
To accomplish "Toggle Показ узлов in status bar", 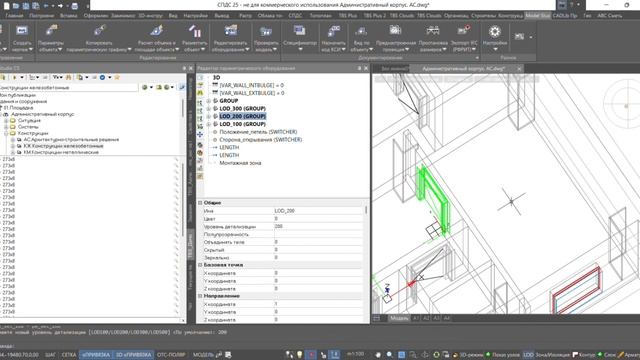I will coord(502,355).
